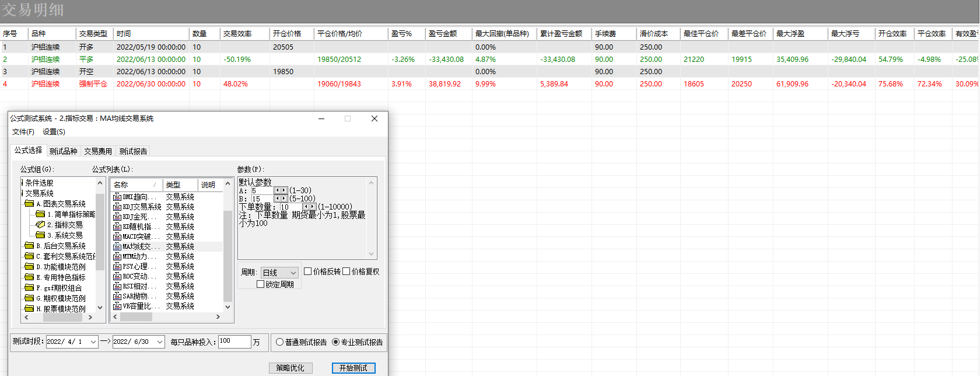Open the 设置(S) menu
The width and height of the screenshot is (980, 376).
coord(54,132)
